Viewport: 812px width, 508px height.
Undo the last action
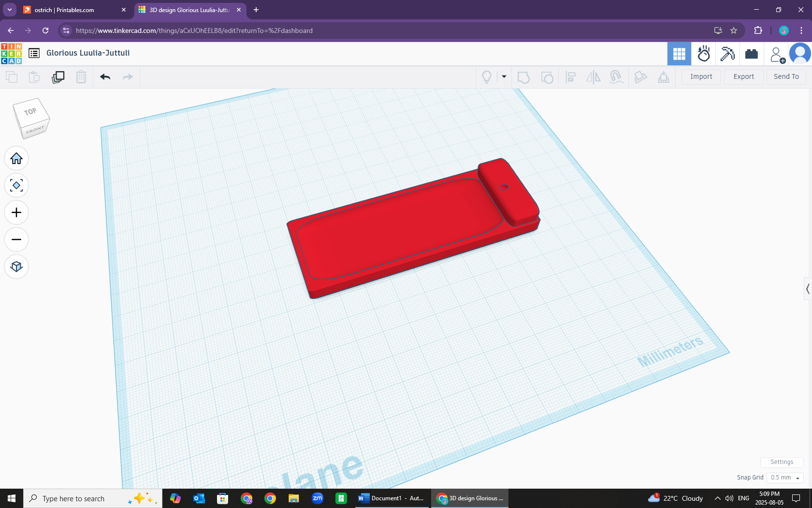point(105,77)
